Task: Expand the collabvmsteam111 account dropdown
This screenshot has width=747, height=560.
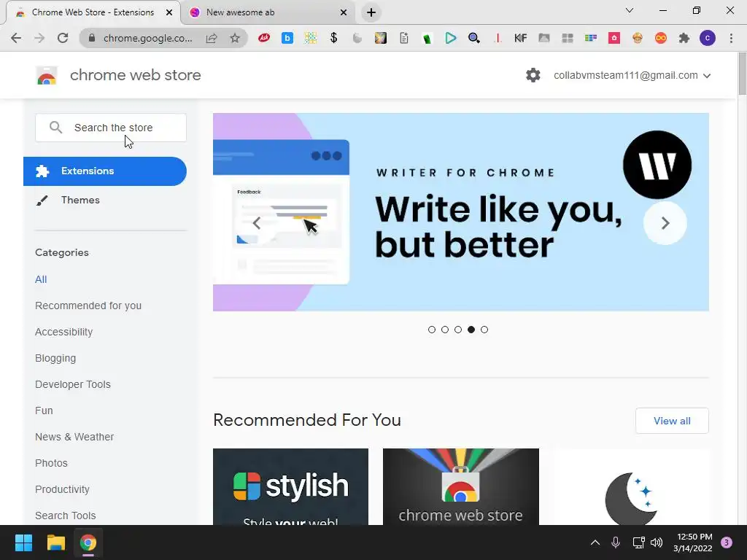Action: pos(632,75)
